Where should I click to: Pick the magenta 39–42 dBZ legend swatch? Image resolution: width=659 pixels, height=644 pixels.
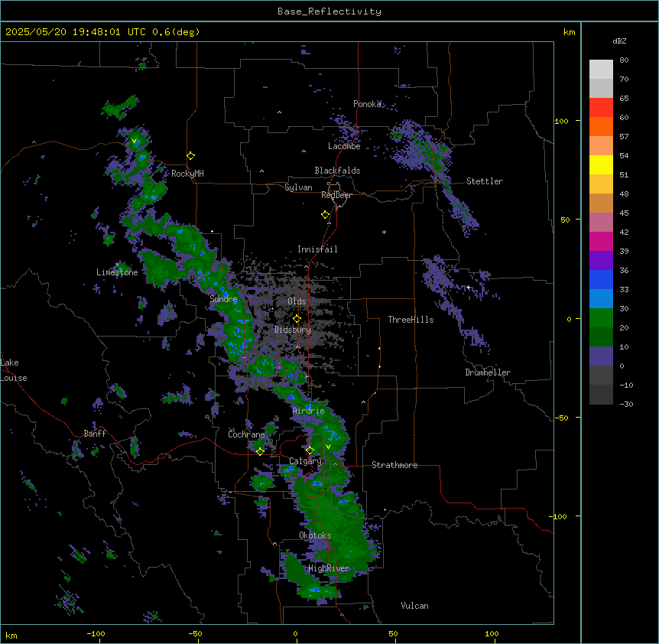[601, 241]
